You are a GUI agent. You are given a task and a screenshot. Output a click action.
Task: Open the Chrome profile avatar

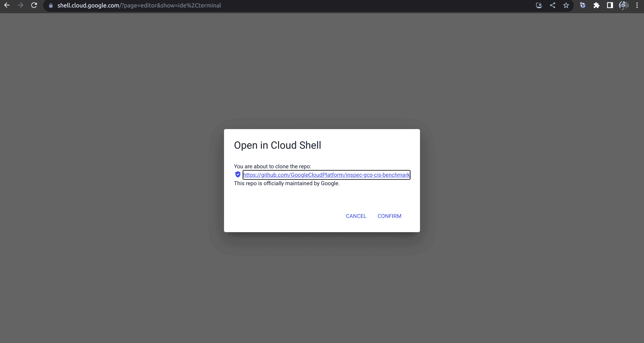click(623, 5)
